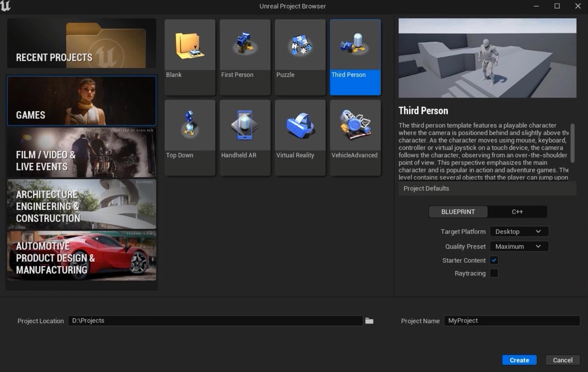
Task: Open the Target Platform dropdown
Action: click(519, 232)
